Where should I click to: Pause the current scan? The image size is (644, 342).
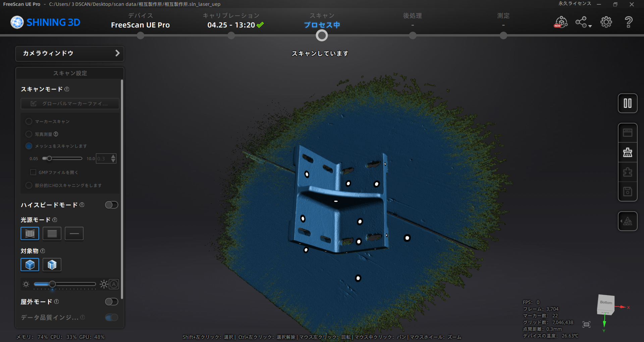tap(627, 103)
